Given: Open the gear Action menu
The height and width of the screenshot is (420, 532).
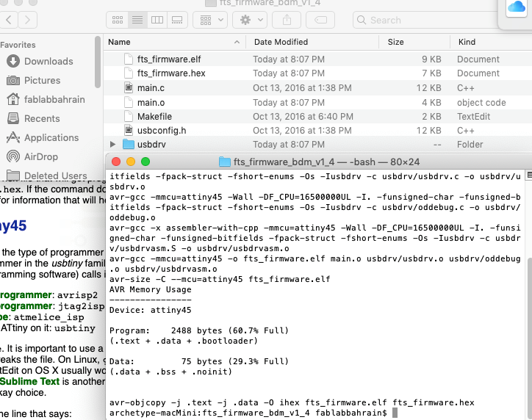Looking at the screenshot, I should (x=250, y=20).
